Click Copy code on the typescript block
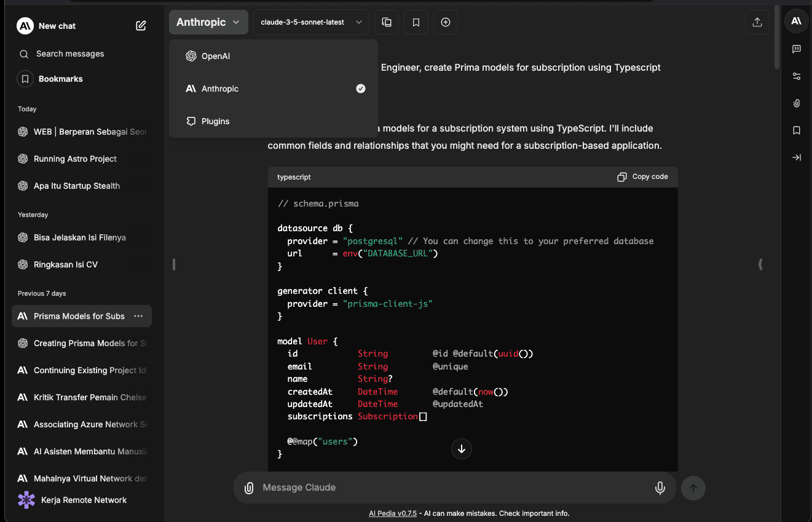Viewport: 812px width, 522px height. pos(642,176)
